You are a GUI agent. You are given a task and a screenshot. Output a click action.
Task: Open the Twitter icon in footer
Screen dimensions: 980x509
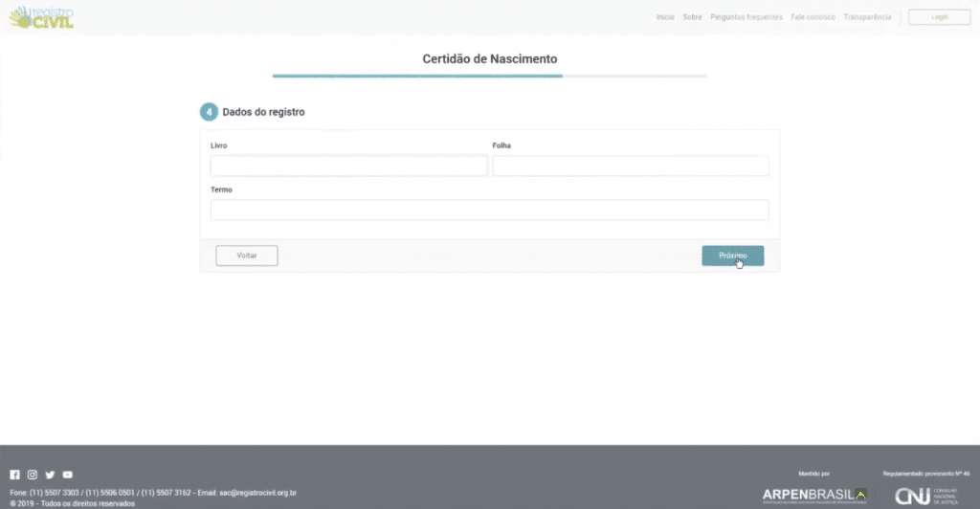(50, 475)
